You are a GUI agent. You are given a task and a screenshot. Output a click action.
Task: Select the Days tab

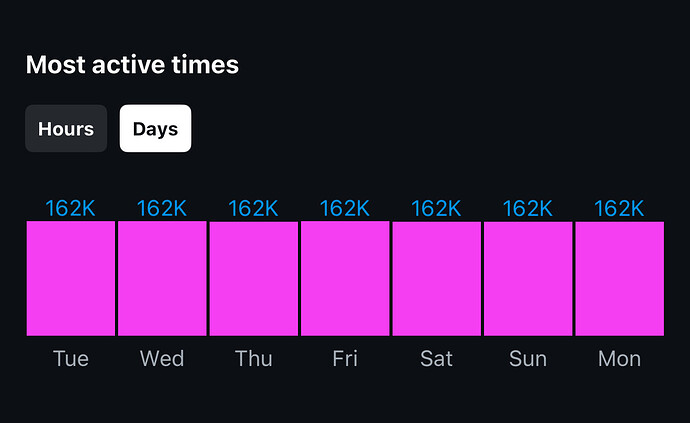[155, 129]
